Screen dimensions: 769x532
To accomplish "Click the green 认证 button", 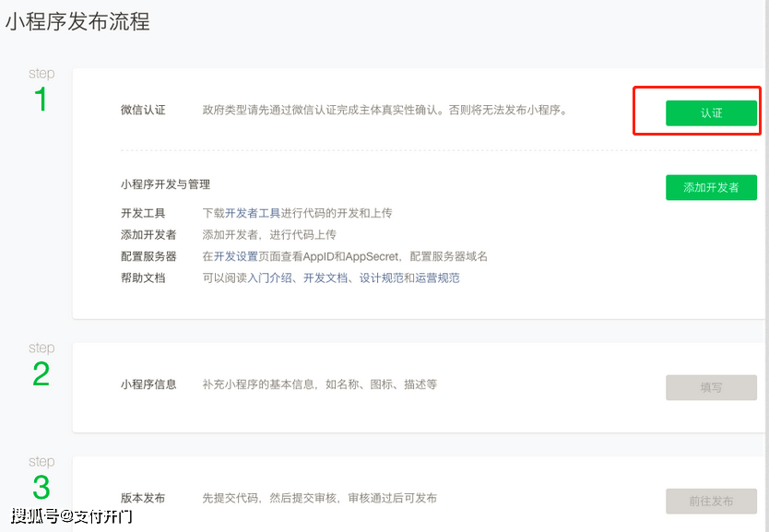I will [711, 112].
